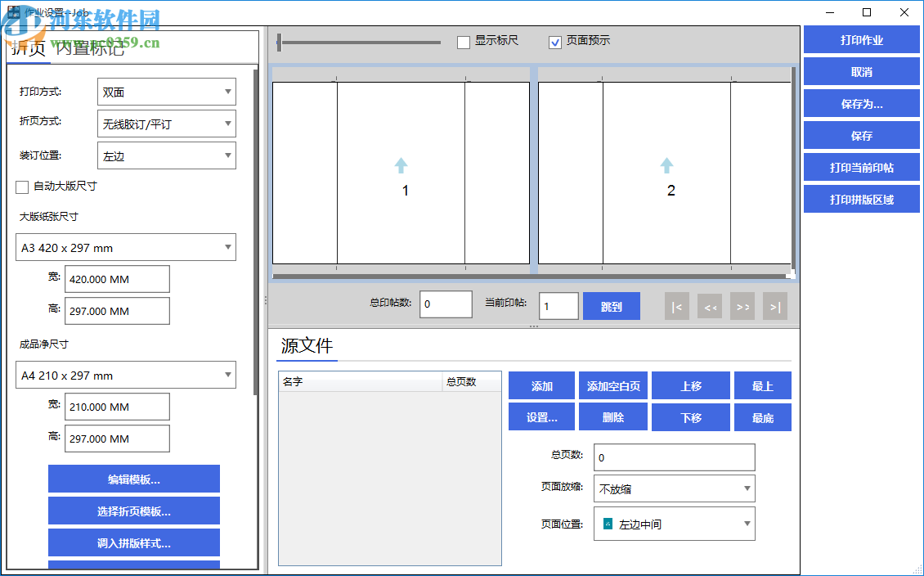924x576 pixels.
Task: Open the 打印方式 dropdown showing 双面
Action: point(166,92)
